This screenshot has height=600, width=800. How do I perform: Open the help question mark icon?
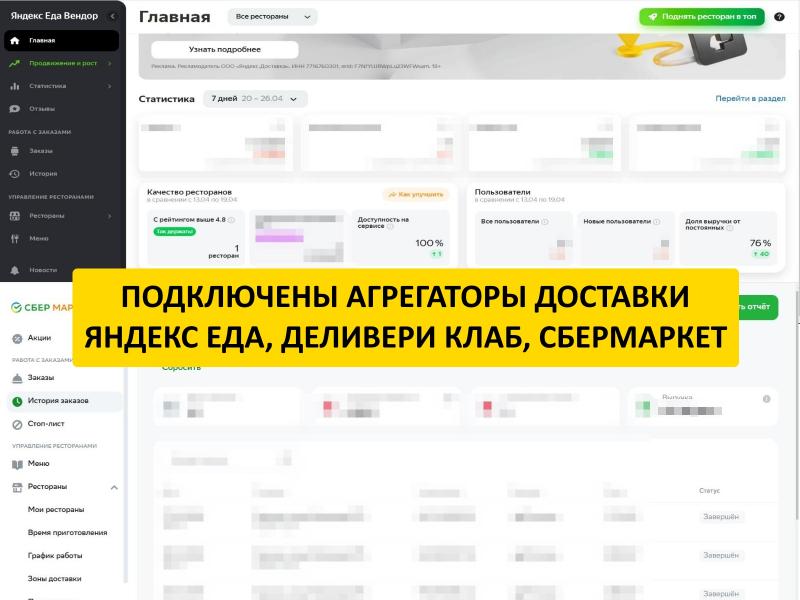tap(779, 16)
